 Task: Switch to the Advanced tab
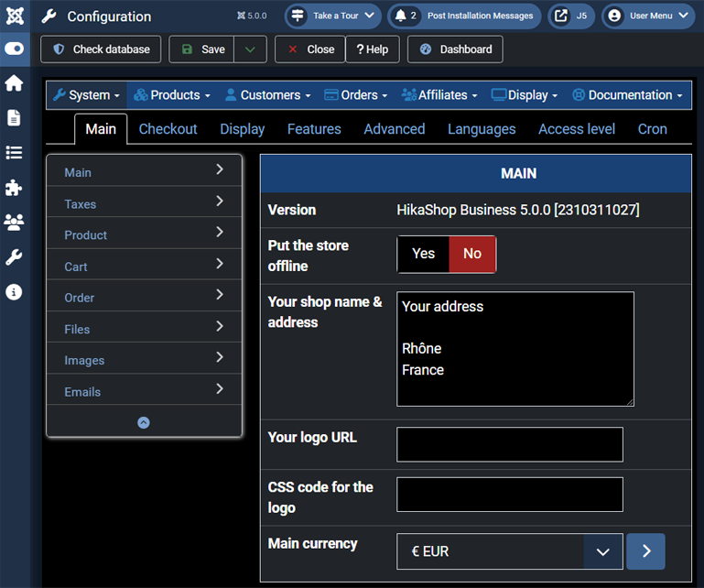[x=395, y=129]
